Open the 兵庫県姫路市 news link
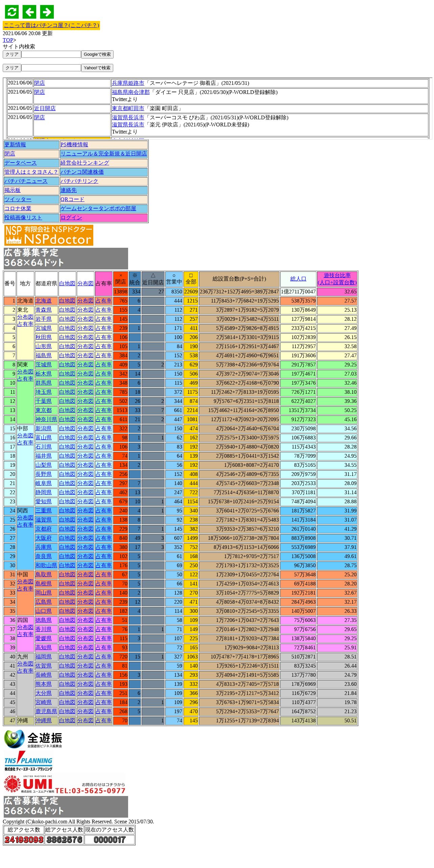434x868 pixels. [x=128, y=83]
